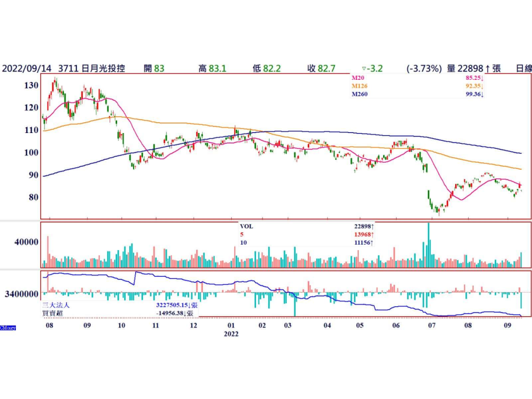Click the down arrow next to M126 92.35

tap(483, 86)
